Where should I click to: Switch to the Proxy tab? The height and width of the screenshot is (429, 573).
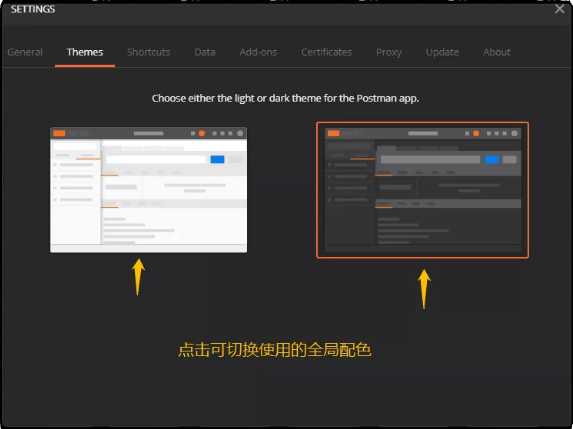tap(389, 52)
